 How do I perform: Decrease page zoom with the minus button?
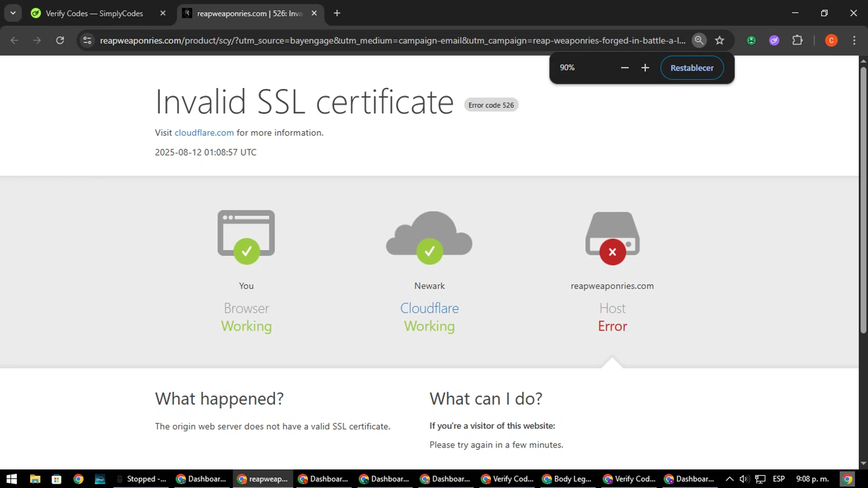[625, 68]
